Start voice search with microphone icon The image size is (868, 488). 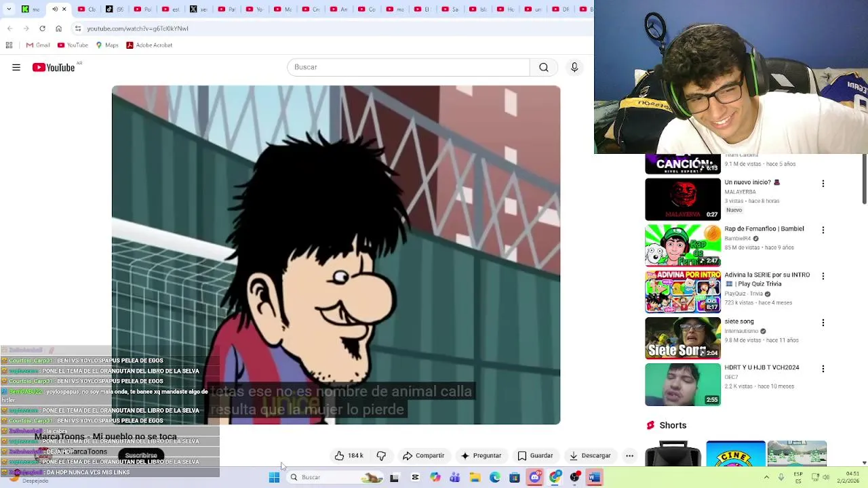(x=574, y=67)
